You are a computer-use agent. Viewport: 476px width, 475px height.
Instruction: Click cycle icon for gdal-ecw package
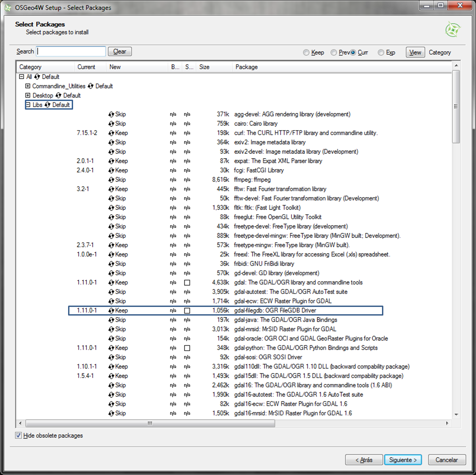(x=111, y=301)
